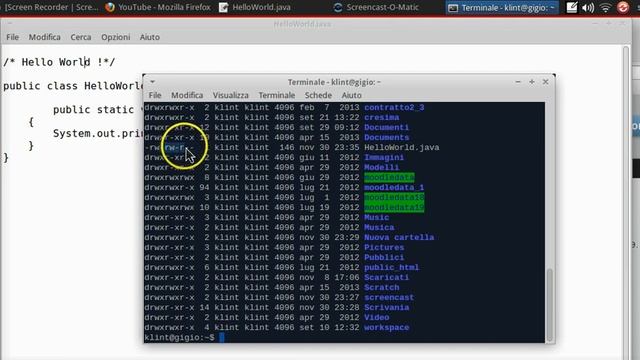Click the workspace directory name
This screenshot has height=360, width=640.
coord(387,327)
